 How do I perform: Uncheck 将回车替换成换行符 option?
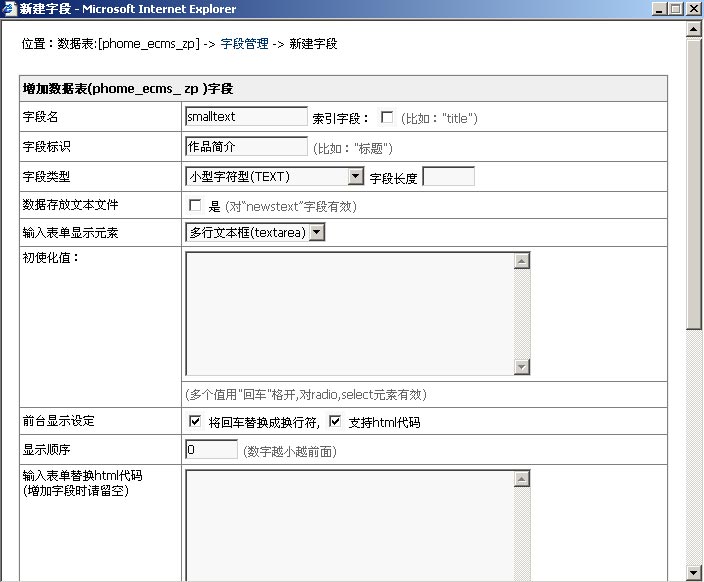(195, 422)
